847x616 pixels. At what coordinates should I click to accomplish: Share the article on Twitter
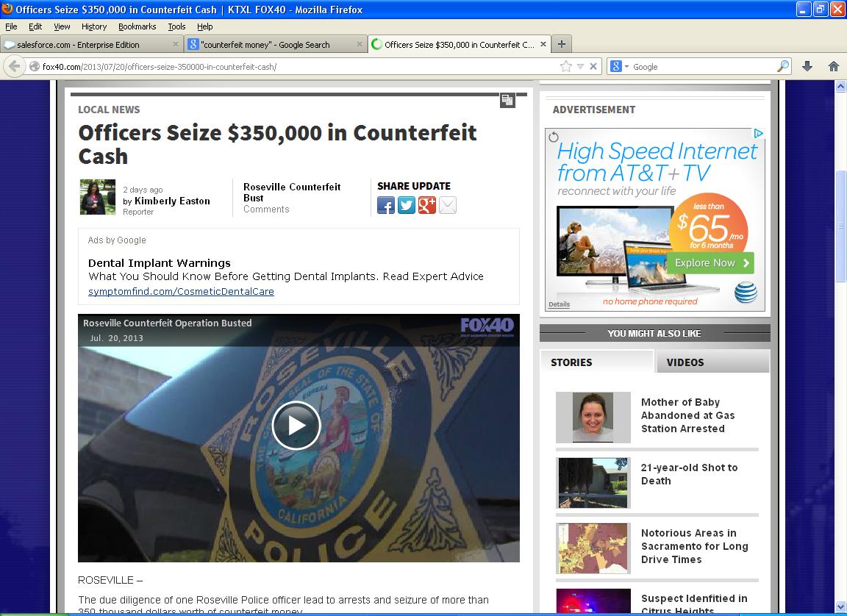tap(406, 205)
